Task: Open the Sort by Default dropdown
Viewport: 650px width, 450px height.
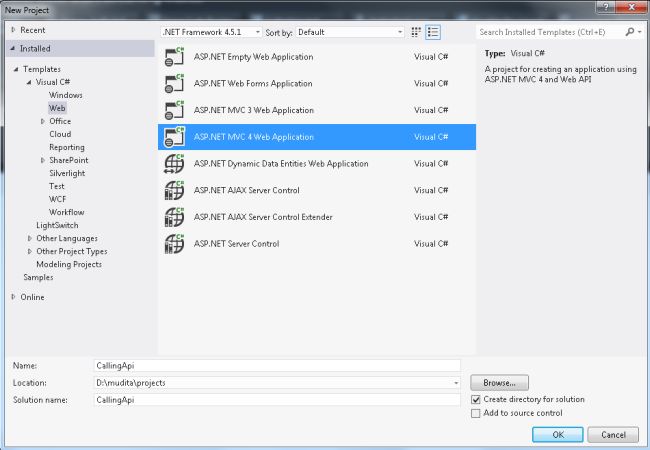Action: 350,32
